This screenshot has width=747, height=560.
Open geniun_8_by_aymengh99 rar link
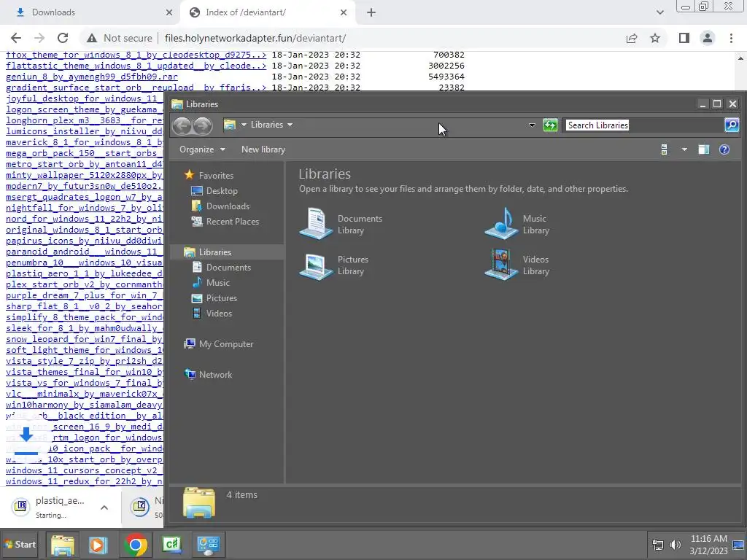(x=91, y=77)
